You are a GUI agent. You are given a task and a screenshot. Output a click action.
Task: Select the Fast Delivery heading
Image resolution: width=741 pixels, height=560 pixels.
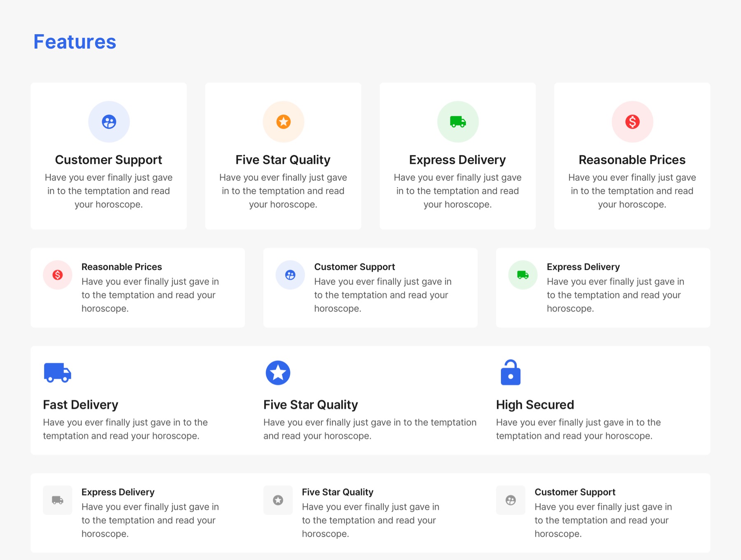(x=81, y=405)
